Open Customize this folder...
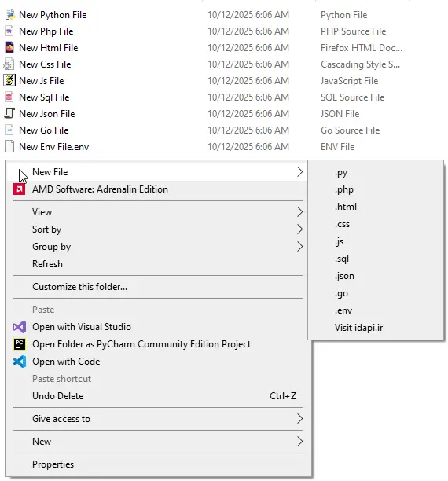Image resolution: width=448 pixels, height=481 pixels. point(156,287)
